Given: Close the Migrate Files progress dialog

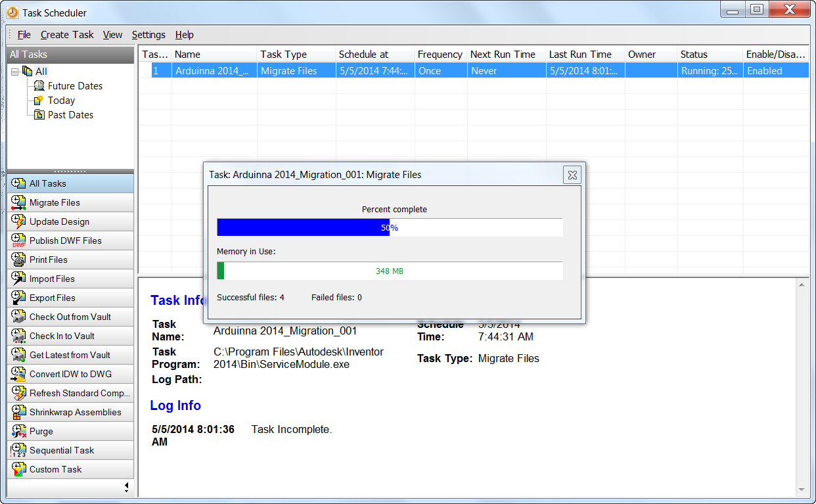Looking at the screenshot, I should point(572,175).
